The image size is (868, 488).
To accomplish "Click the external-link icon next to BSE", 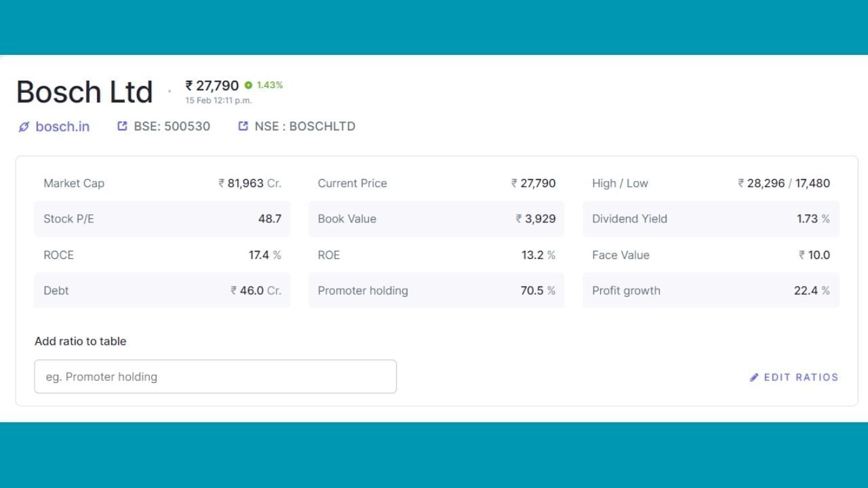I will point(122,126).
